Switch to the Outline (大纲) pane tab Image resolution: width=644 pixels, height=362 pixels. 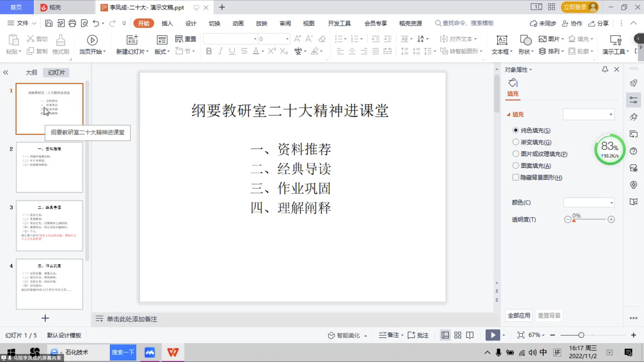[31, 72]
